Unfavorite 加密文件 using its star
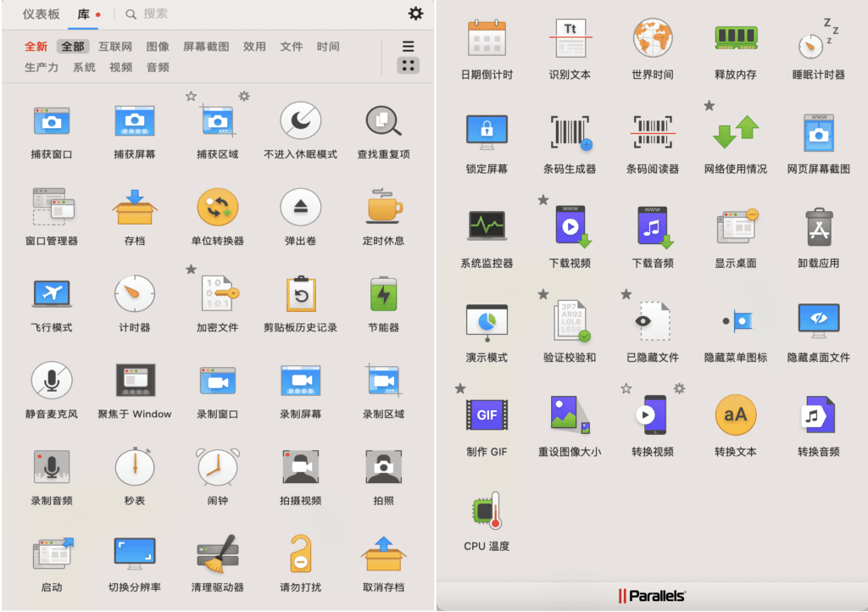This screenshot has height=612, width=868. (x=191, y=270)
